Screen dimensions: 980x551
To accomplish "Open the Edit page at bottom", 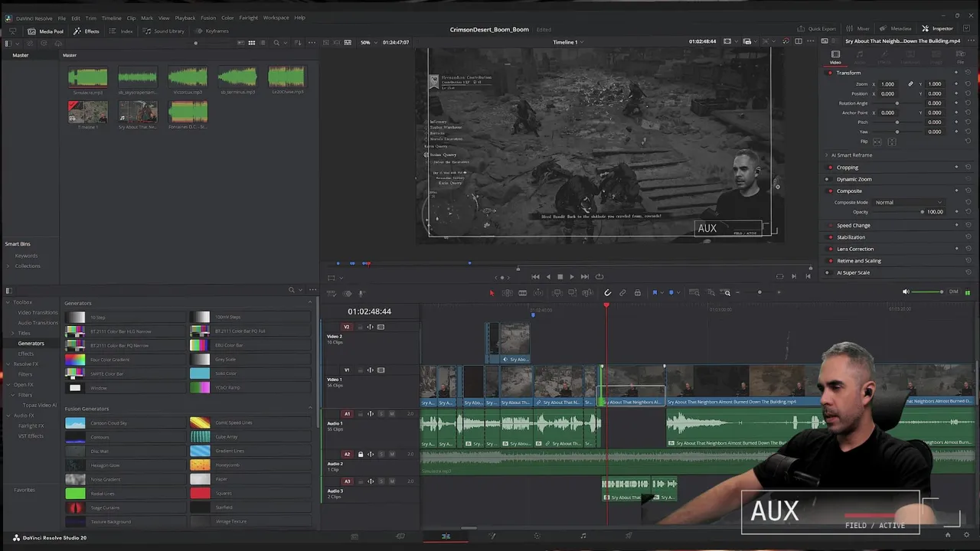I will (x=446, y=536).
